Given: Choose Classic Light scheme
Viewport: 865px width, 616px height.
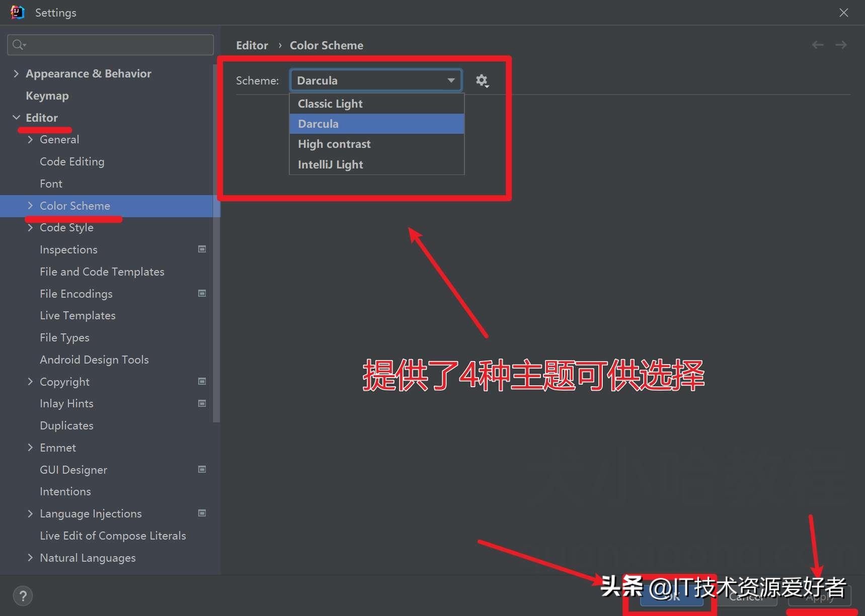Looking at the screenshot, I should [376, 104].
